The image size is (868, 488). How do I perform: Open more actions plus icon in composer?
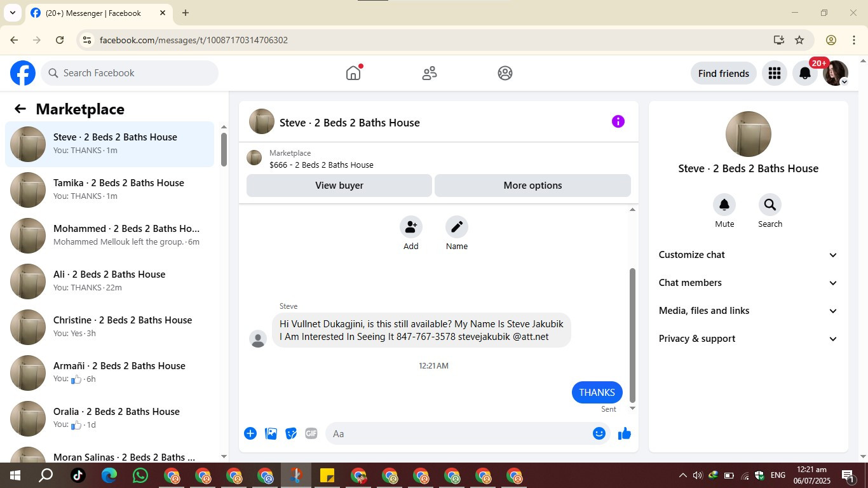coord(250,433)
